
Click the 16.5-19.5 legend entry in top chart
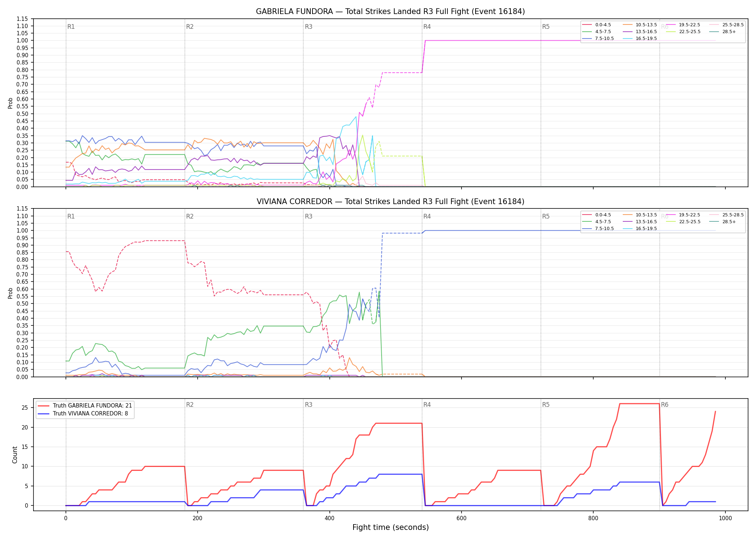click(x=640, y=39)
